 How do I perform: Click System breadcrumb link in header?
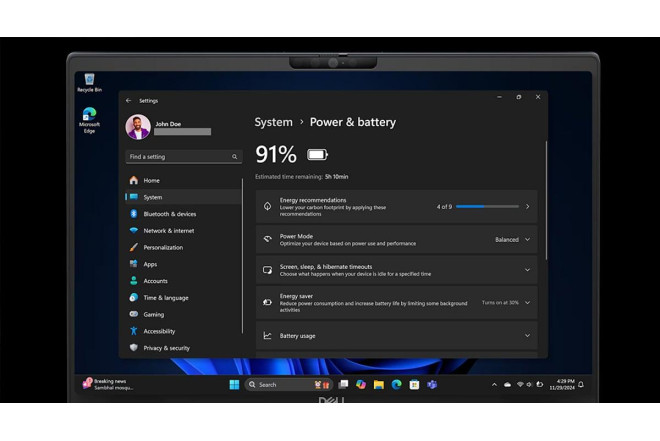tap(273, 122)
